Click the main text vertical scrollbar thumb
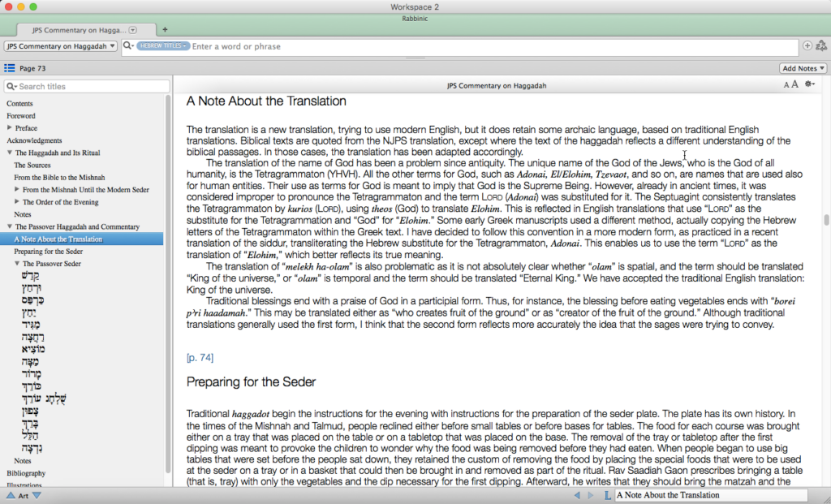This screenshot has width=831, height=504. coord(826,219)
